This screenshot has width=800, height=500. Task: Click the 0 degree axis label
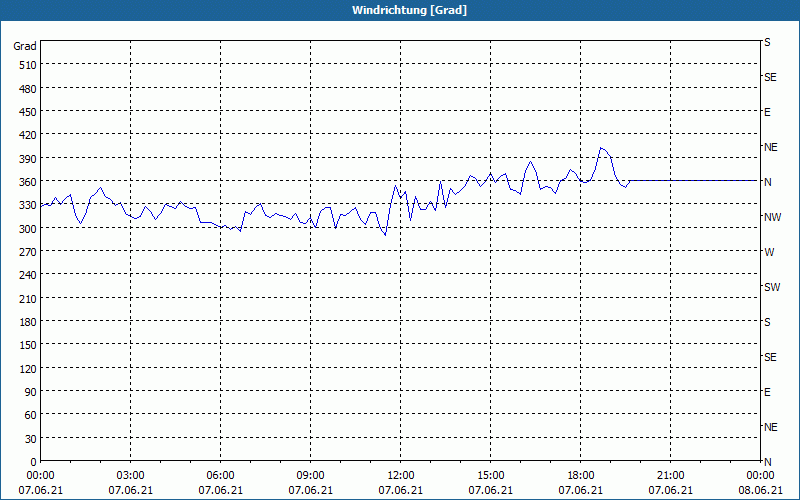tap(34, 462)
